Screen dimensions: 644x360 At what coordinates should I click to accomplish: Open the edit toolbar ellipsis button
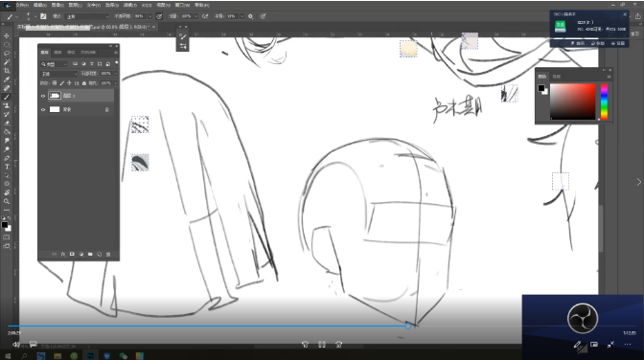click(x=7, y=211)
